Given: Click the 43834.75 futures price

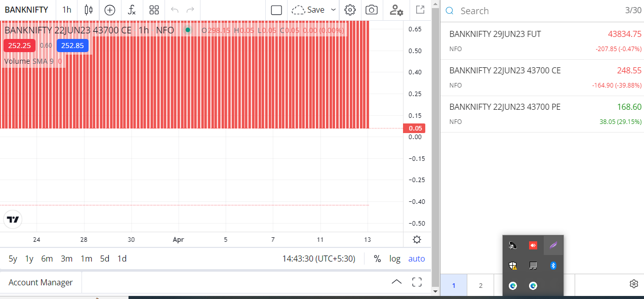Looking at the screenshot, I should click(x=625, y=34).
